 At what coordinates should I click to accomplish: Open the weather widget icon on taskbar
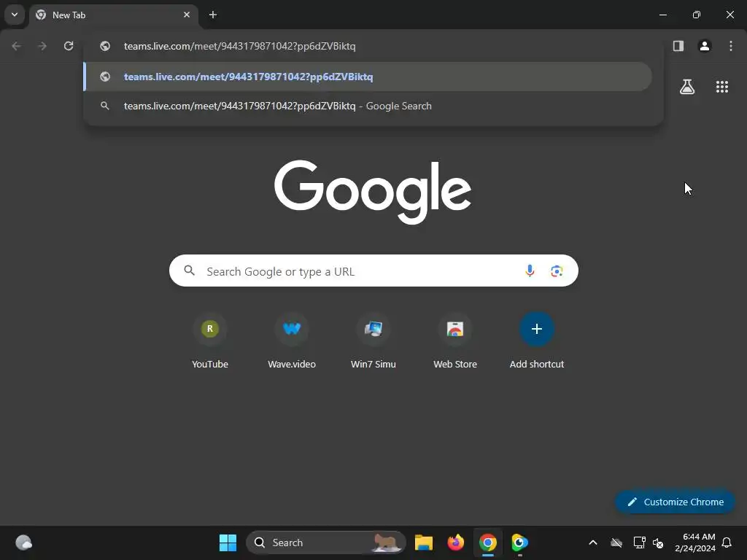coord(24,542)
